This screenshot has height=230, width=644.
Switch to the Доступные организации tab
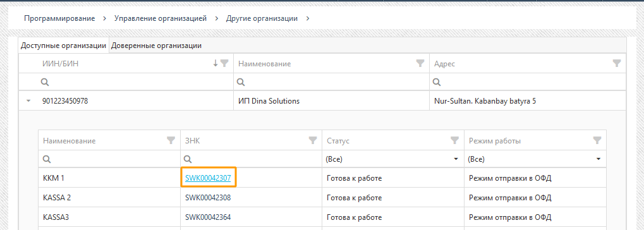pyautogui.click(x=64, y=45)
